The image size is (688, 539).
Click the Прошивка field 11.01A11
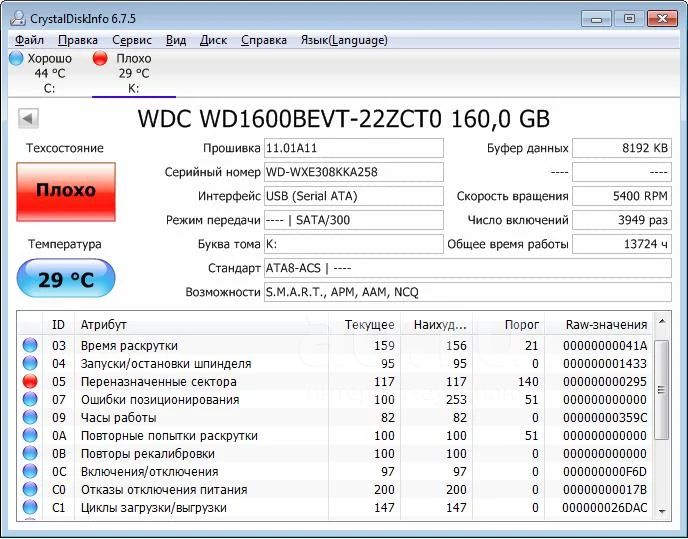tap(354, 148)
